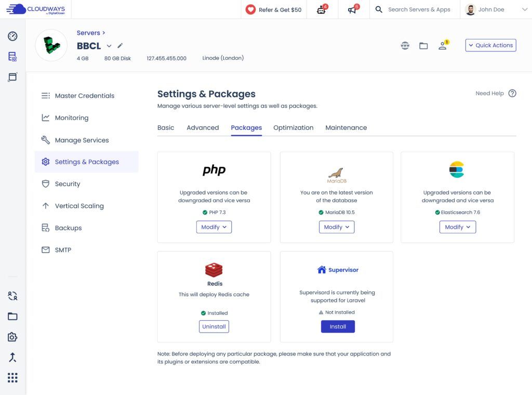Image resolution: width=532 pixels, height=395 pixels.
Task: Click the pencil icon to rename BBCL
Action: pyautogui.click(x=120, y=45)
